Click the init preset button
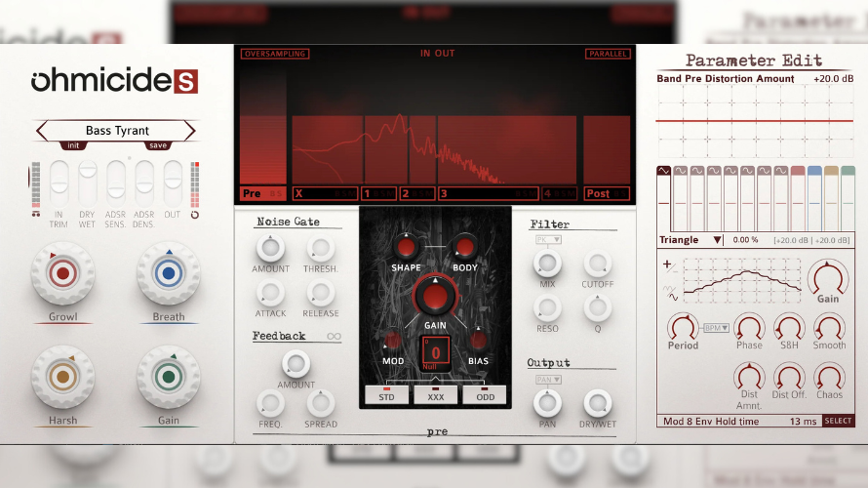Image resolution: width=868 pixels, height=488 pixels. click(73, 145)
